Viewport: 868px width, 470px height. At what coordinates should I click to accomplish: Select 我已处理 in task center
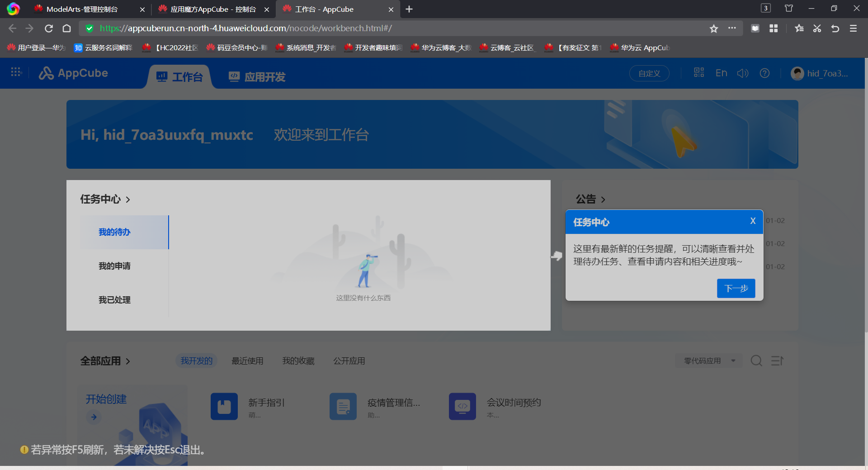click(x=124, y=300)
